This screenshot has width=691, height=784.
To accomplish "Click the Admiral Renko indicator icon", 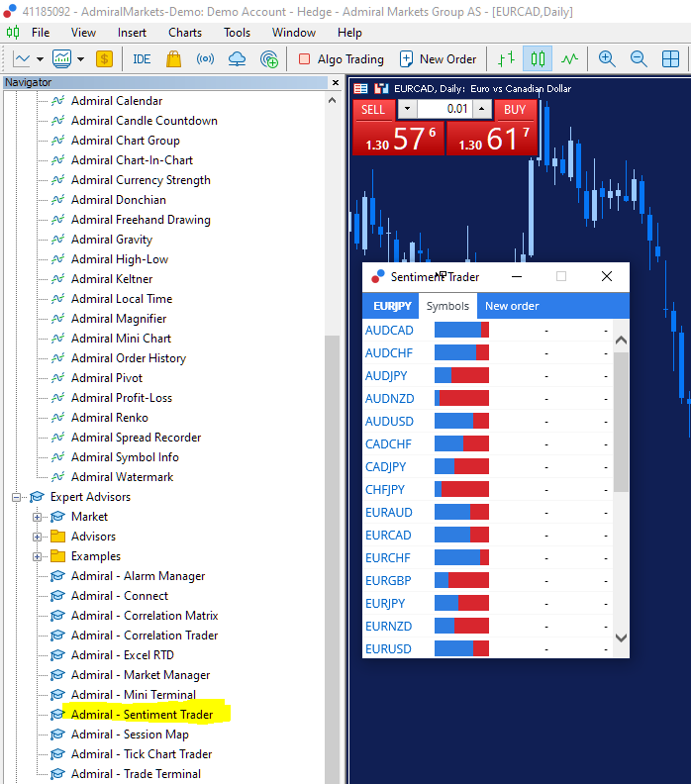I will tap(58, 418).
